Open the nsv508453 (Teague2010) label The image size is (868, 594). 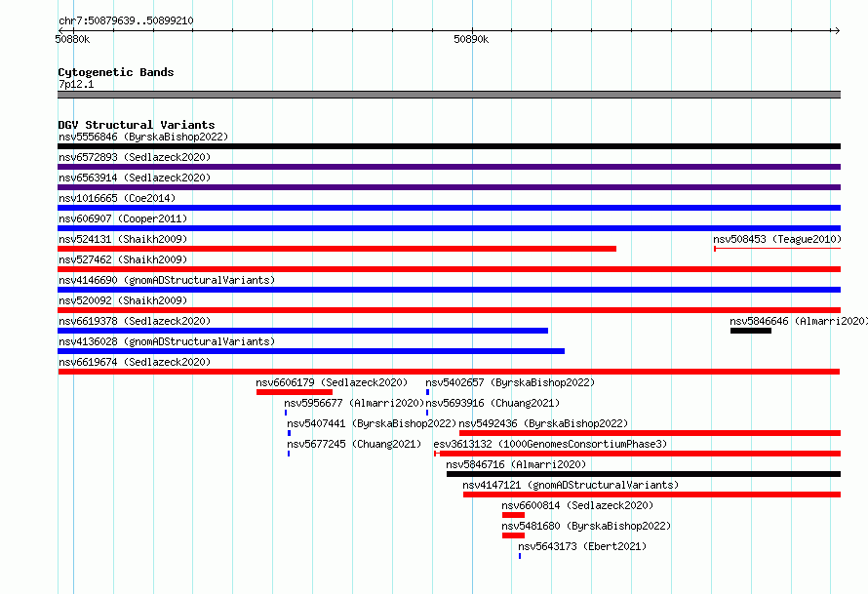click(776, 239)
